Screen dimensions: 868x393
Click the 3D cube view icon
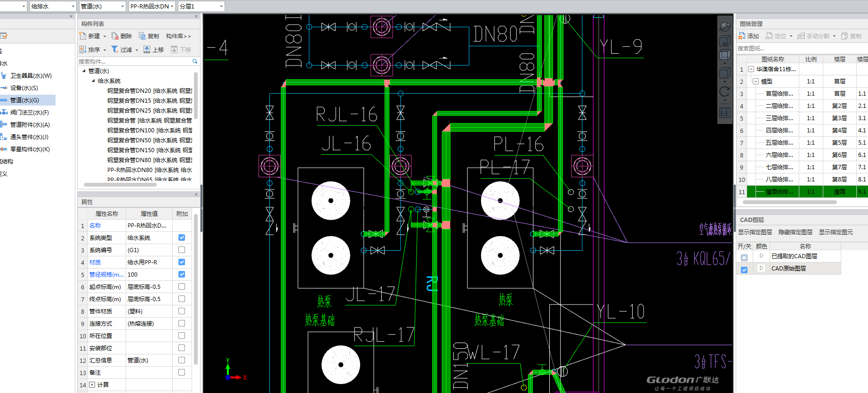725,41
